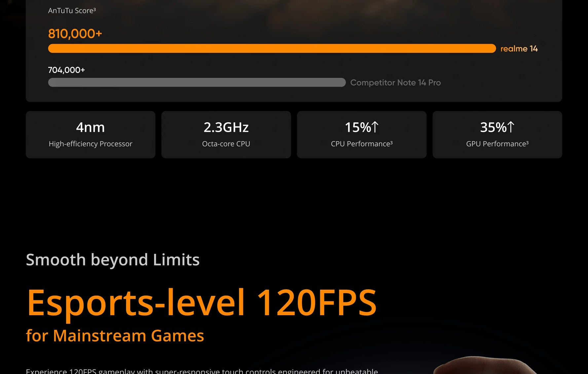588x374 pixels.
Task: Click the hand image at bottom right
Action: 486,365
